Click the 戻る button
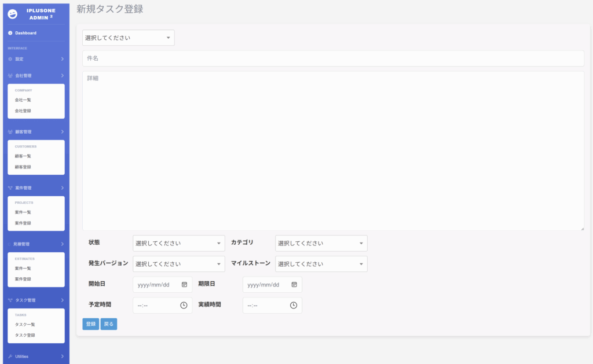Screen dimensions: 593x364 pyautogui.click(x=109, y=324)
